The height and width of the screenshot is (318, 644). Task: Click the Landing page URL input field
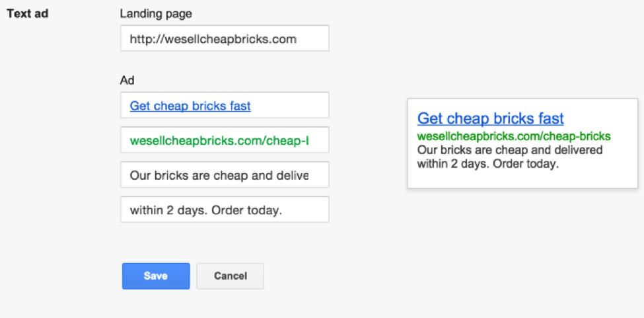pyautogui.click(x=225, y=38)
